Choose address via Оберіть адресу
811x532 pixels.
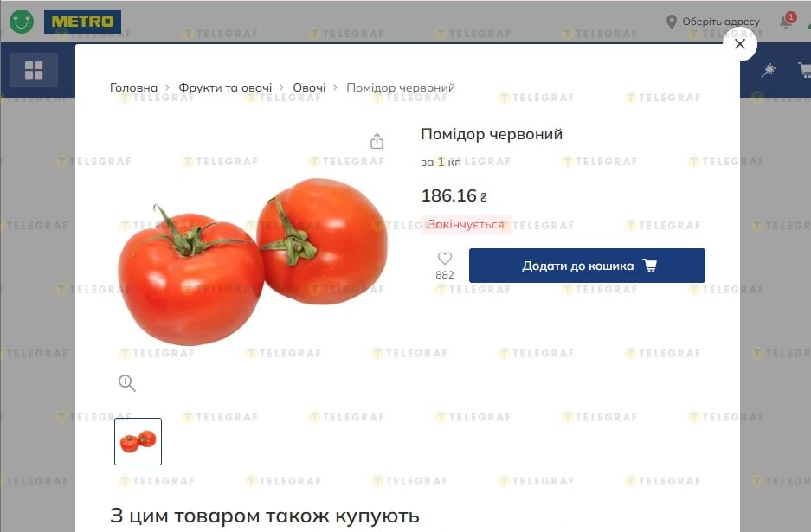721,22
